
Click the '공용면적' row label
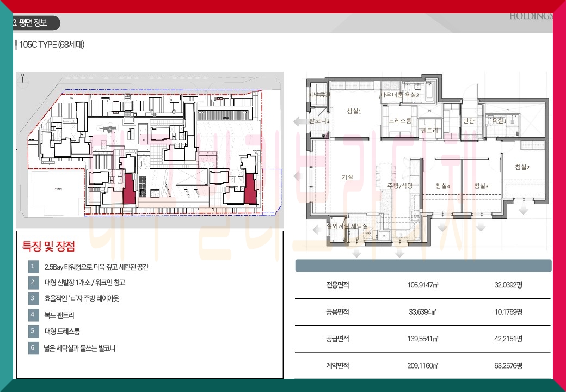[337, 312]
